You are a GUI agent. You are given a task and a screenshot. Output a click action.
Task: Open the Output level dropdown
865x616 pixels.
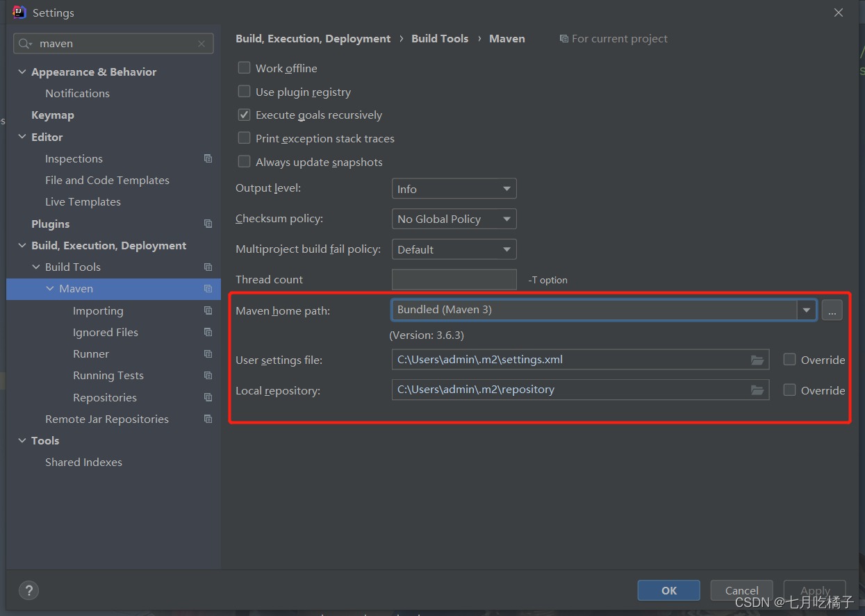click(454, 189)
